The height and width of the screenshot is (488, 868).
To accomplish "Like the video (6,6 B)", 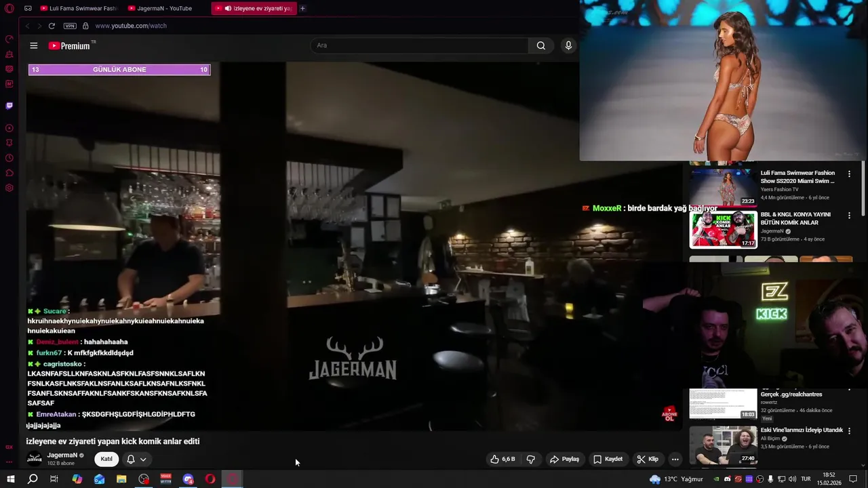I will click(503, 459).
